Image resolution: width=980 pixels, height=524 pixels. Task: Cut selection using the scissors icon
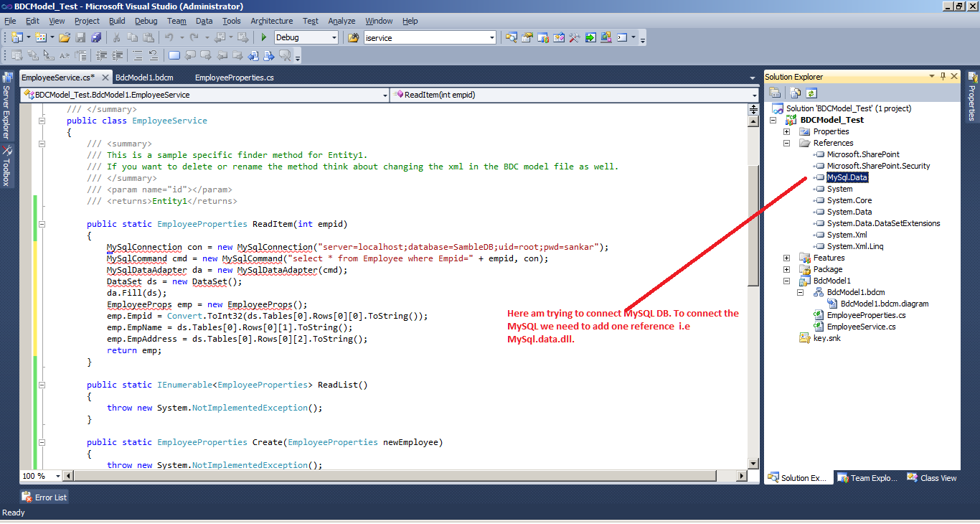pos(116,37)
